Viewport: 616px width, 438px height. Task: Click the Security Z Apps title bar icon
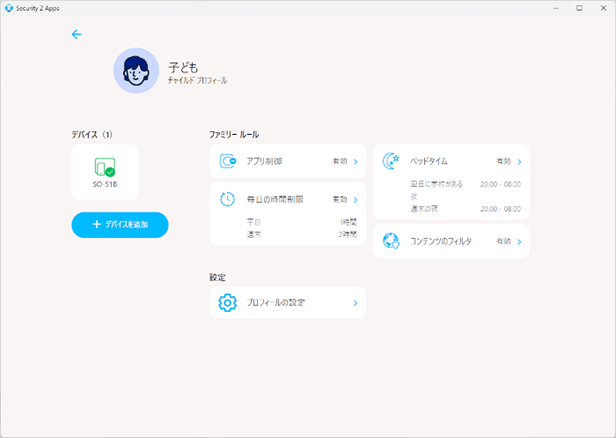(x=9, y=8)
